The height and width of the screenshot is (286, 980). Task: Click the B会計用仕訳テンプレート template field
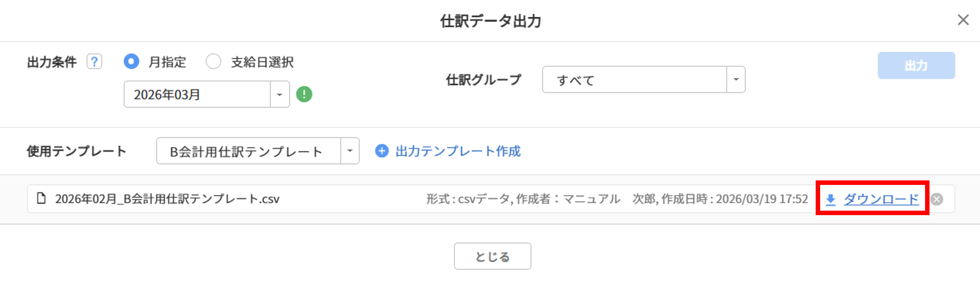pyautogui.click(x=248, y=151)
